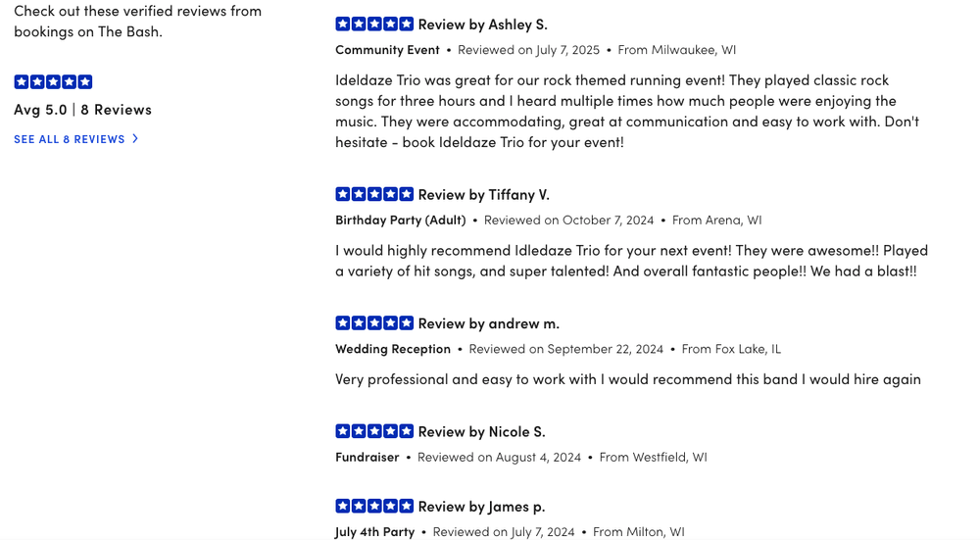This screenshot has height=540, width=980.
Task: Click the stars on James p.'s review
Action: 374,506
